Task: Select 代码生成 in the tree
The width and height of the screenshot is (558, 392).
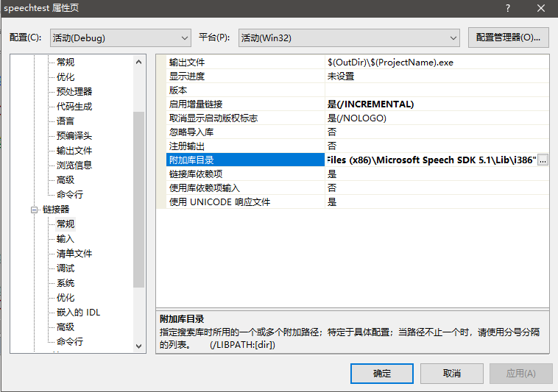Action: point(74,107)
